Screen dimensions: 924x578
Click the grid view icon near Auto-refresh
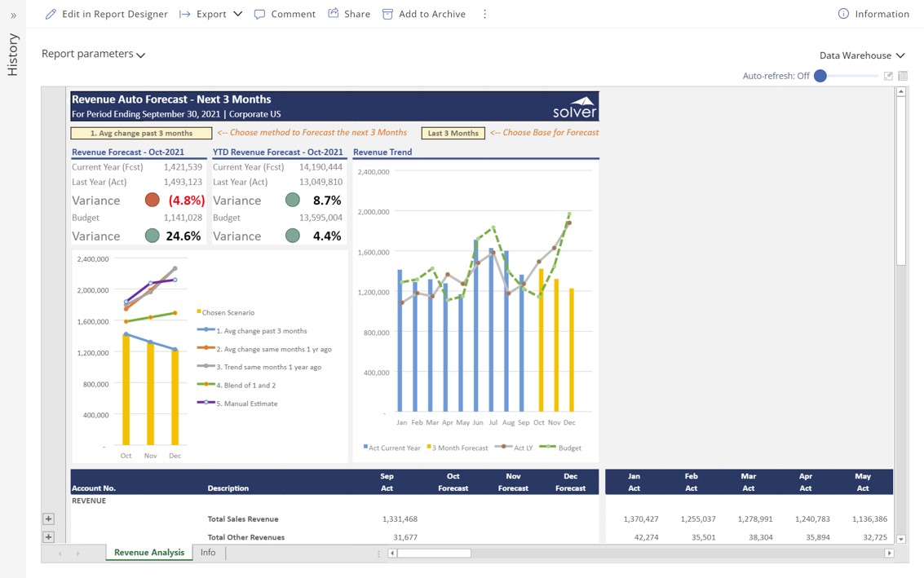903,76
